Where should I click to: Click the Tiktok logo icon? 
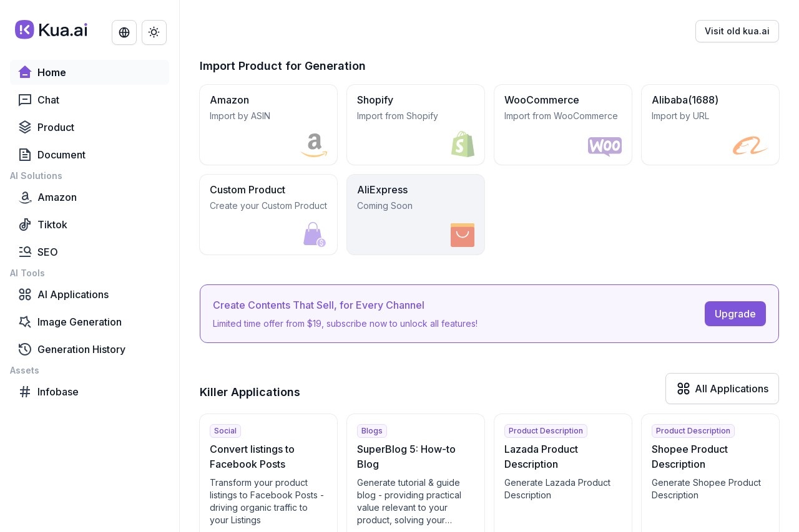click(x=25, y=225)
